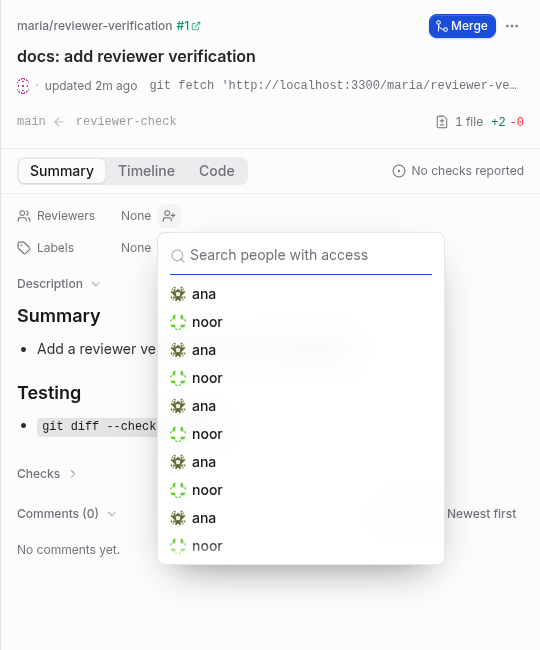Click the circle icon beside No checks reported
Viewport: 540px width, 650px height.
[x=399, y=171]
